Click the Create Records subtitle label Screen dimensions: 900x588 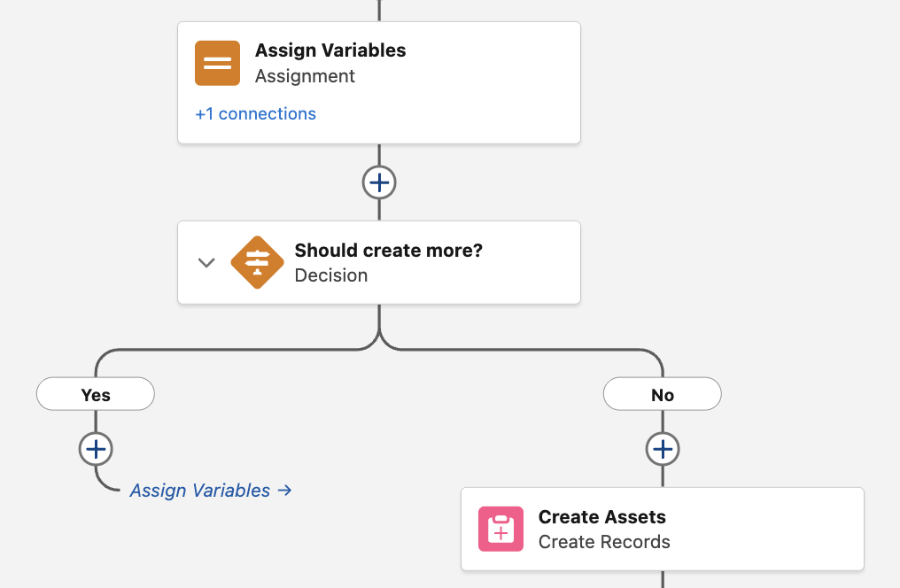604,542
